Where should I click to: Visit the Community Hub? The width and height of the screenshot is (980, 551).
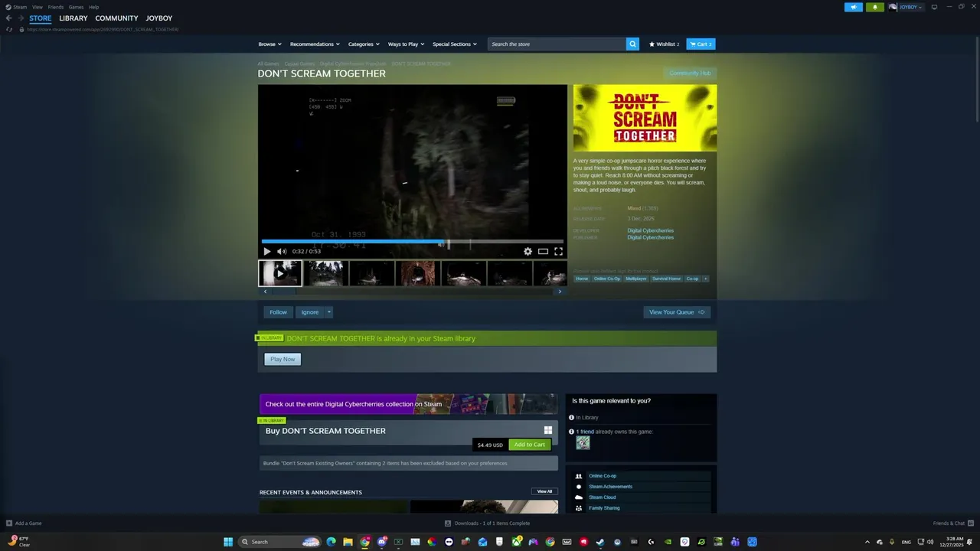point(690,73)
